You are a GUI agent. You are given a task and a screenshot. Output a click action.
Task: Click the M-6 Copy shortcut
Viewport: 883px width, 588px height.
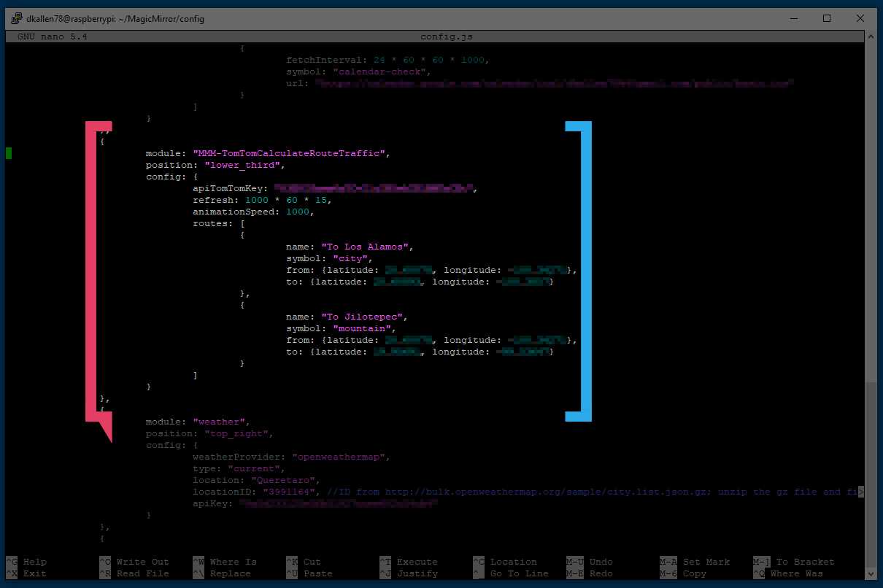pyautogui.click(x=683, y=573)
